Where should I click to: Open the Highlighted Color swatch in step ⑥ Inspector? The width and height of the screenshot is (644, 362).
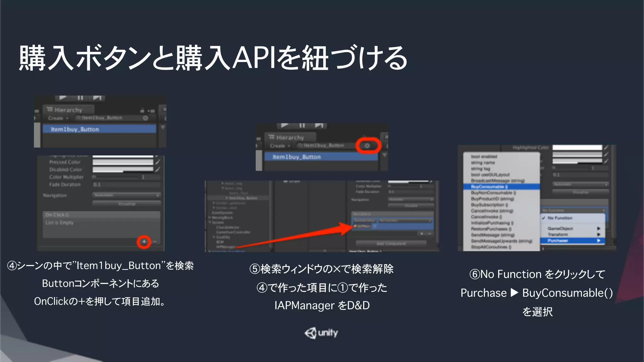(x=577, y=148)
